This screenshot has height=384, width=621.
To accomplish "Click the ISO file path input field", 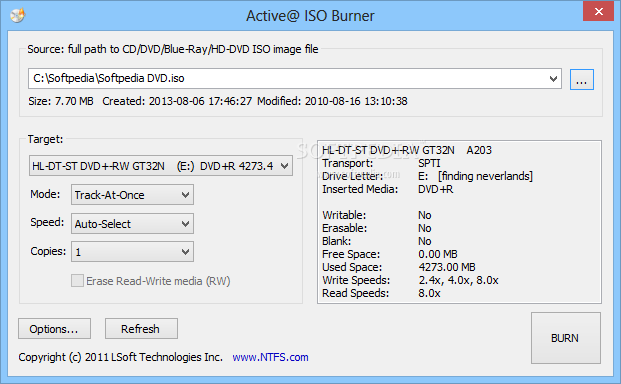I will click(x=295, y=78).
